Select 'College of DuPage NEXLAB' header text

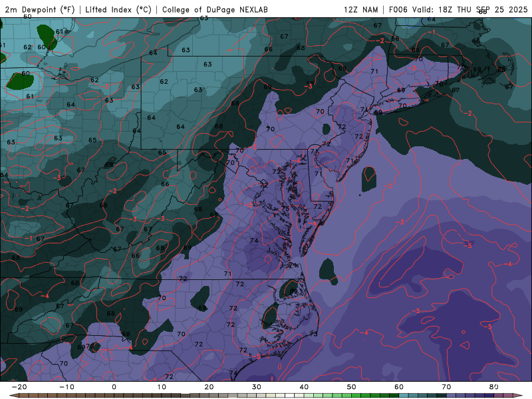215,10
